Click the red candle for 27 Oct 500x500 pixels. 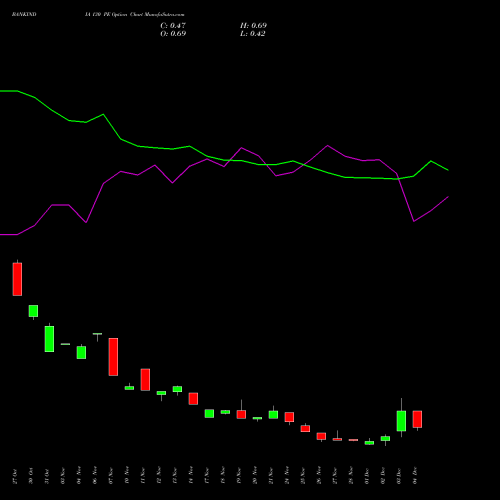click(17, 279)
